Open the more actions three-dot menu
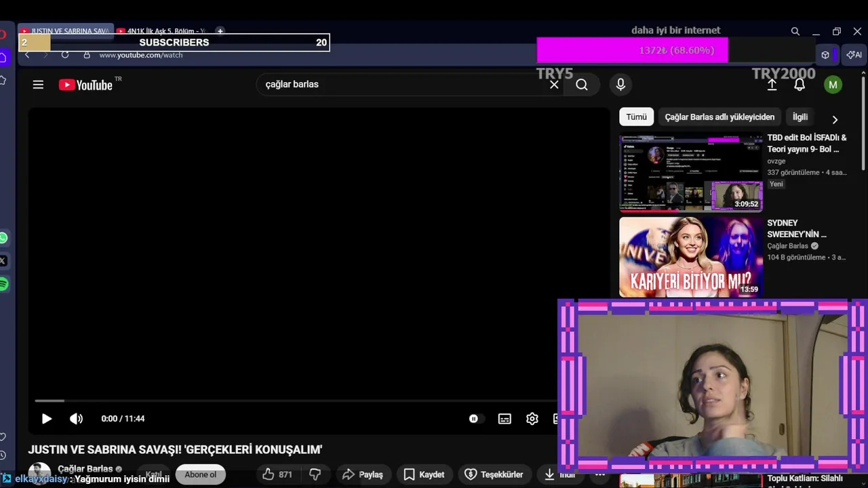 [600, 474]
